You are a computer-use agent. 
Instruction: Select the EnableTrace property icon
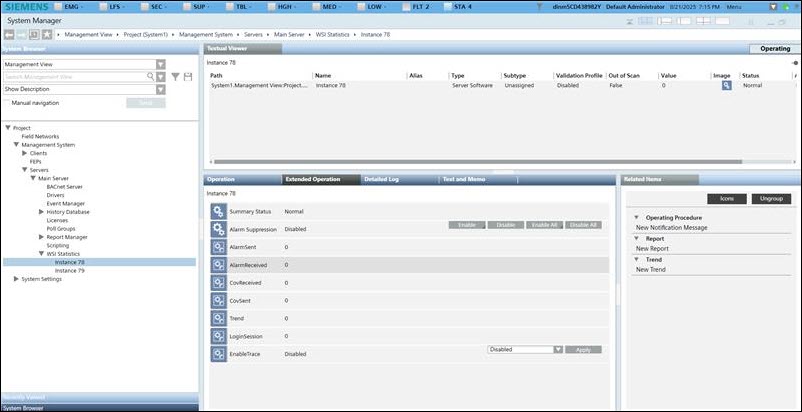point(218,353)
